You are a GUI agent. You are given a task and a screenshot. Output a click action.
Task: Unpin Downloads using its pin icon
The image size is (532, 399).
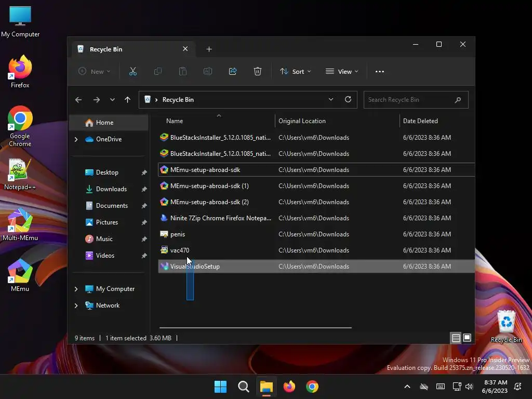144,189
